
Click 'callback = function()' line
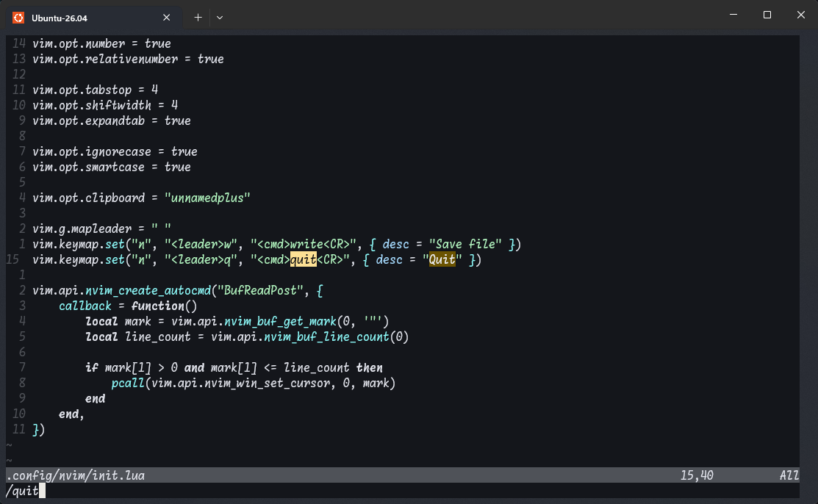tap(128, 306)
